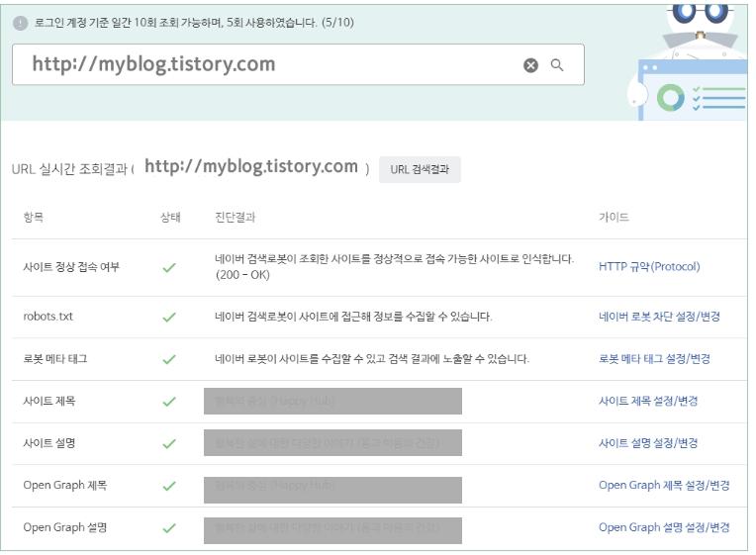The height and width of the screenshot is (555, 756).
Task: Click the 상태 column header
Action: (x=170, y=218)
